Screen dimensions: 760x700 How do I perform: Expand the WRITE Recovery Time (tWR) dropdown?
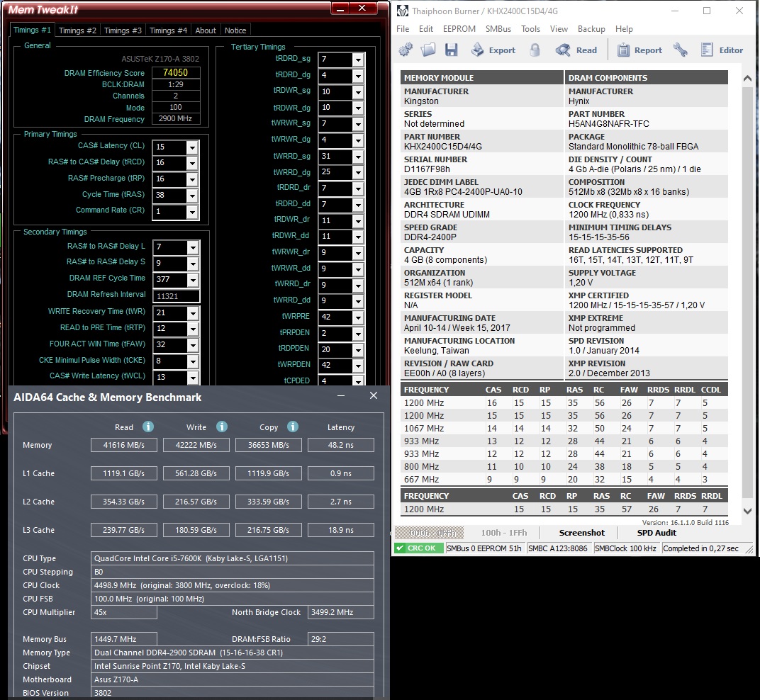(193, 313)
